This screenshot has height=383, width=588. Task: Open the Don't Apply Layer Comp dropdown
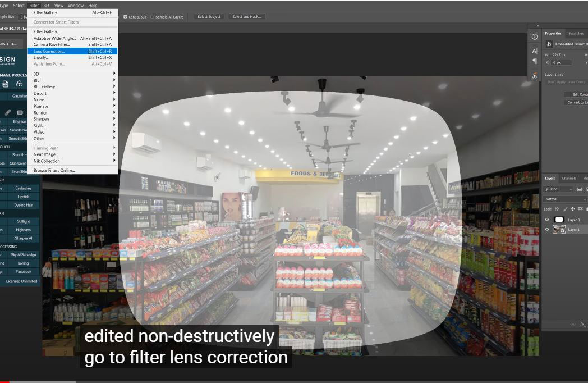click(567, 82)
